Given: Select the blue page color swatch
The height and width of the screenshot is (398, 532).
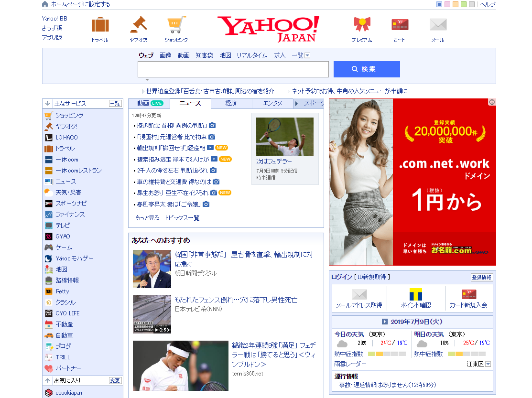Looking at the screenshot, I should 439,4.
